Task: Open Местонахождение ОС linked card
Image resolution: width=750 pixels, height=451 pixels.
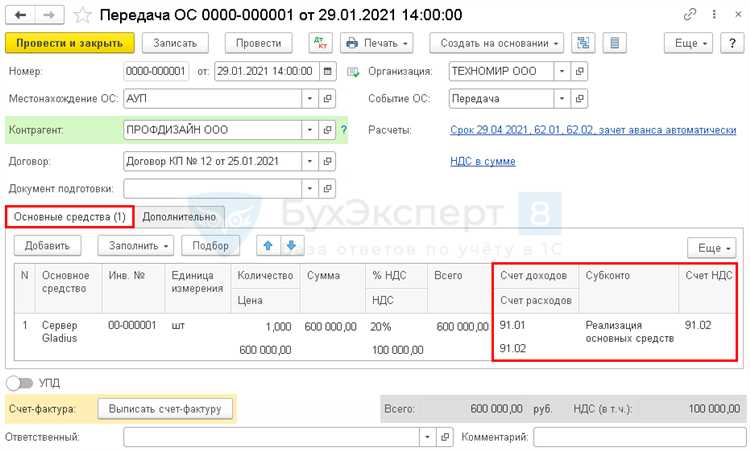Action: [327, 99]
